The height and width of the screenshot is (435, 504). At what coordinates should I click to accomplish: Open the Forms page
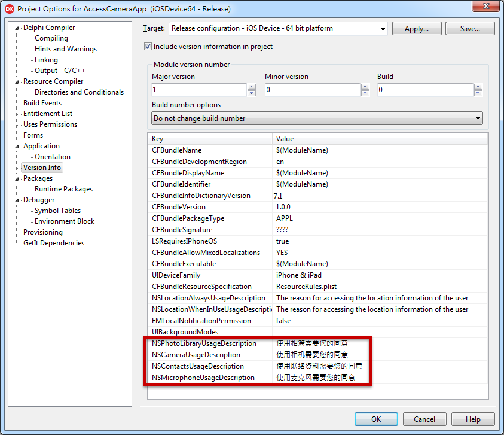click(33, 135)
